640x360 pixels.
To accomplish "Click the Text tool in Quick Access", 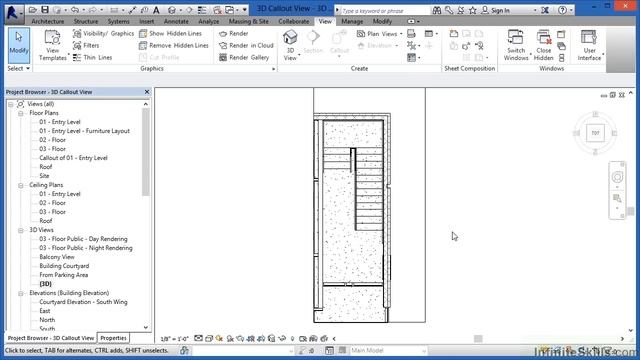I will pyautogui.click(x=156, y=10).
